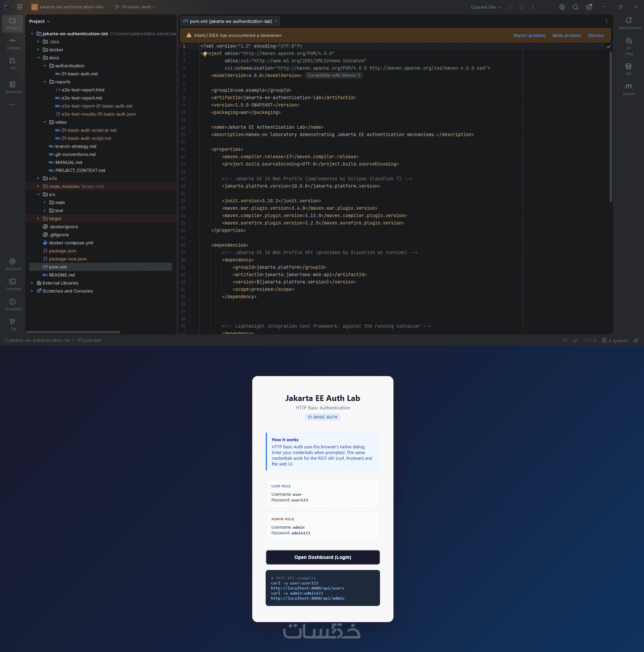
Task: Open the 01-basic-auth branch dropdown
Action: tap(135, 7)
